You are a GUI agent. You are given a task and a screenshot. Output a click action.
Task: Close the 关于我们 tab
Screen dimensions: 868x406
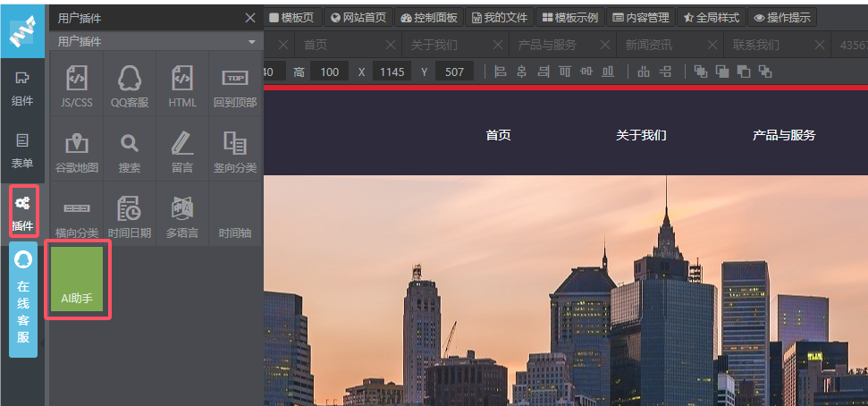[x=498, y=45]
